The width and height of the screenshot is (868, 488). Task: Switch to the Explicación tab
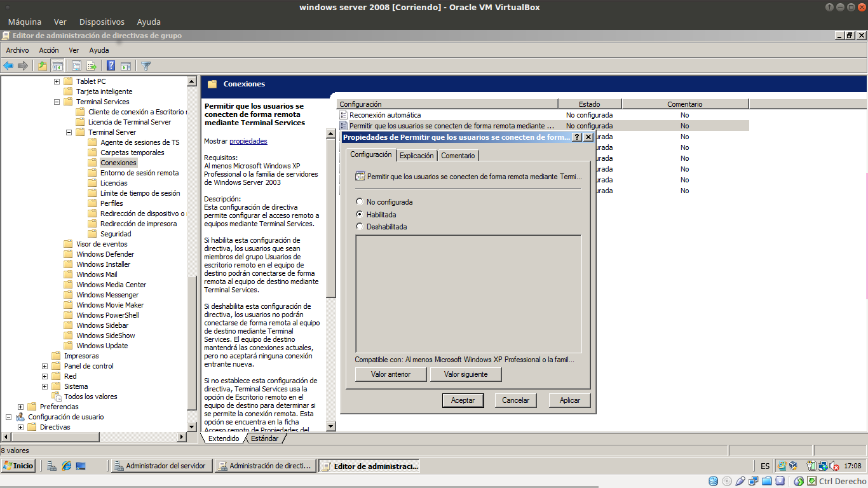(x=416, y=156)
